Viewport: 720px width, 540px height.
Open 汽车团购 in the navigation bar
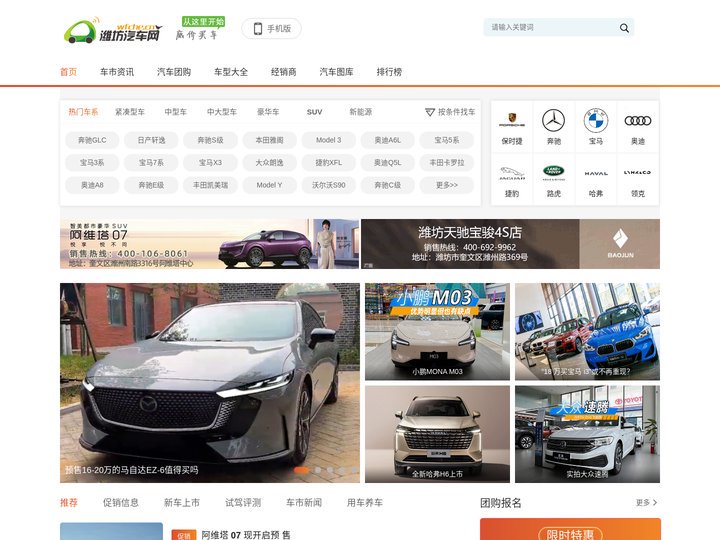174,72
